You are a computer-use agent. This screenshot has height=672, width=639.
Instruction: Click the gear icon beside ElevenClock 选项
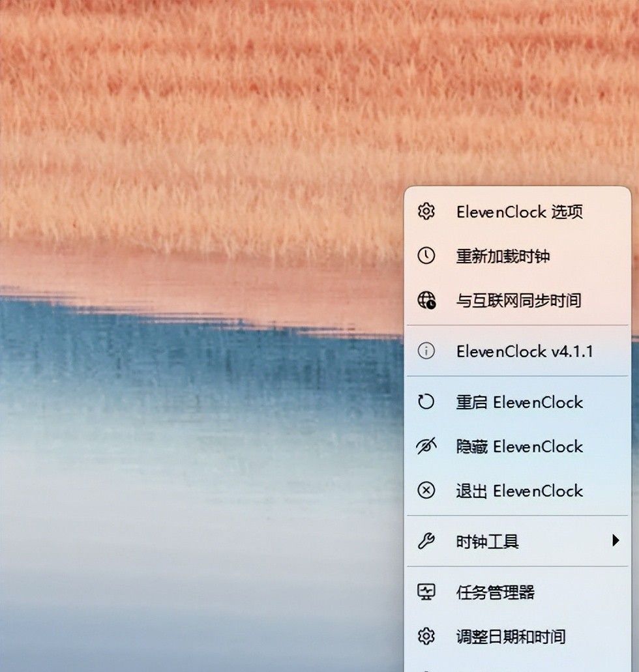[426, 212]
